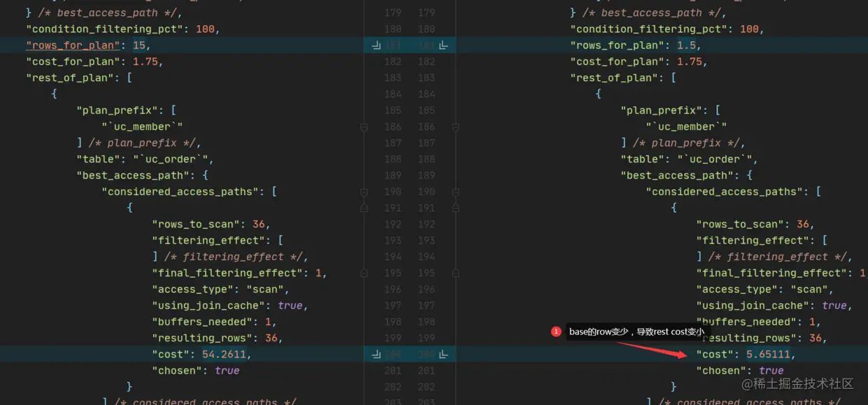Apply right change at line 200 to left

tap(443, 355)
